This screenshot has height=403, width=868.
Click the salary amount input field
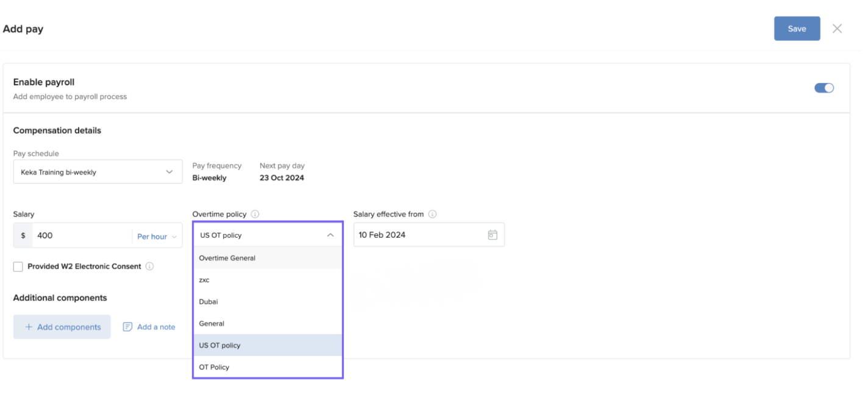[82, 235]
